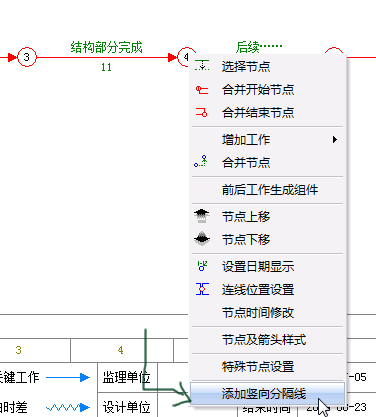Click the 监理单位 table cell
The width and height of the screenshot is (376, 417).
[127, 377]
